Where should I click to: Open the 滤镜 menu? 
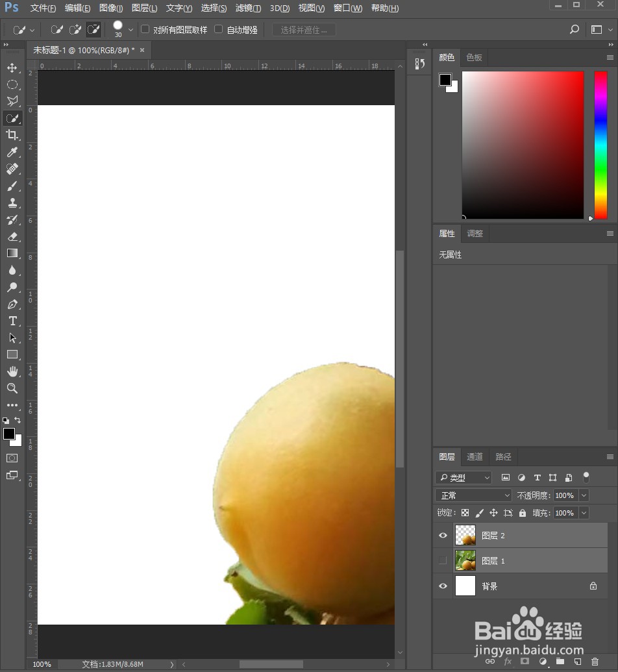[x=248, y=8]
